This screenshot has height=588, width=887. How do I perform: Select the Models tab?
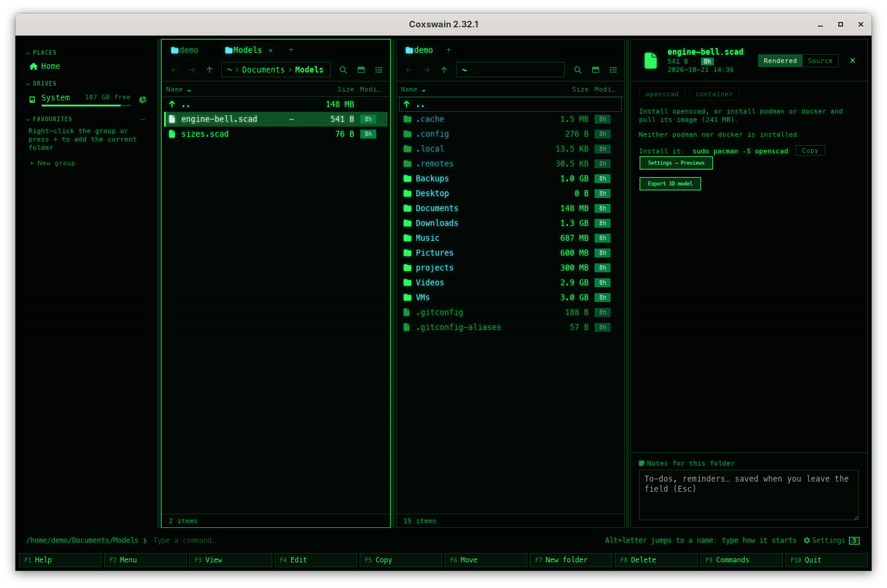[x=244, y=51]
